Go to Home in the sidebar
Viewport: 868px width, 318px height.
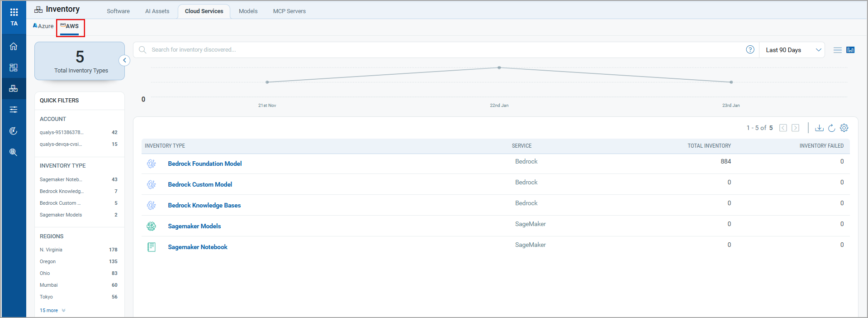tap(14, 46)
